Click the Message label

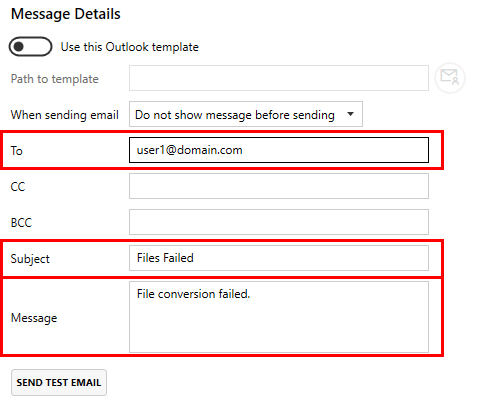(34, 318)
